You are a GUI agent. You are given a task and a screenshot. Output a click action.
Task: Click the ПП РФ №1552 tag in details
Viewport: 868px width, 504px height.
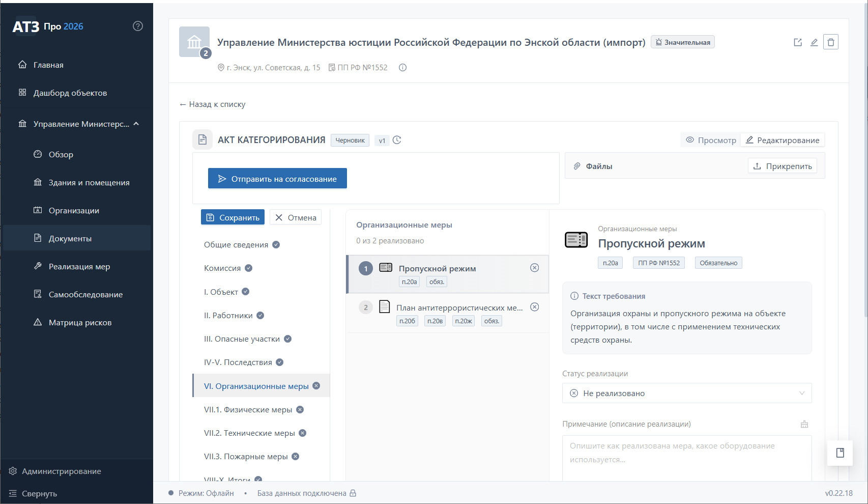(x=659, y=263)
